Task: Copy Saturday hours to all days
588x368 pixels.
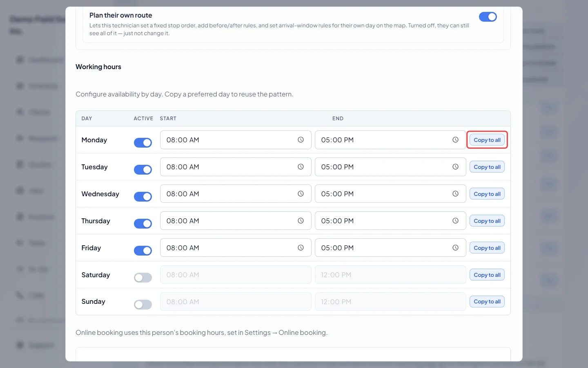Action: 487,275
